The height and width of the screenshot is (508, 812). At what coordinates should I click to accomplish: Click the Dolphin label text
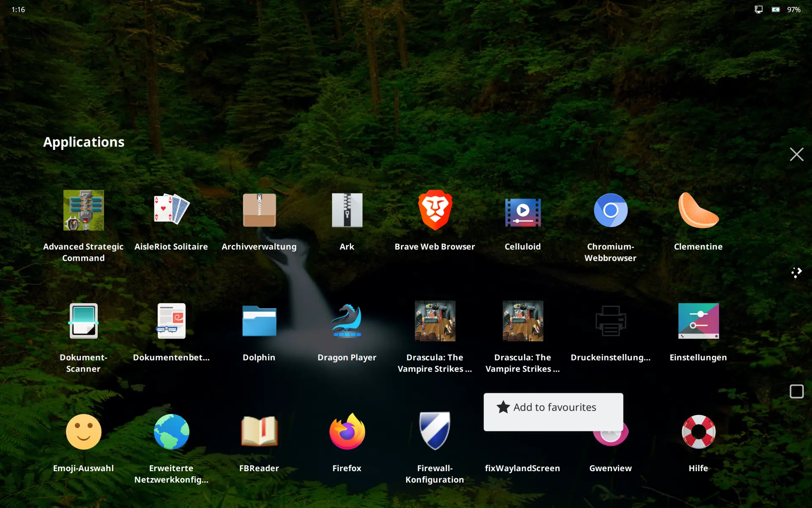point(259,357)
